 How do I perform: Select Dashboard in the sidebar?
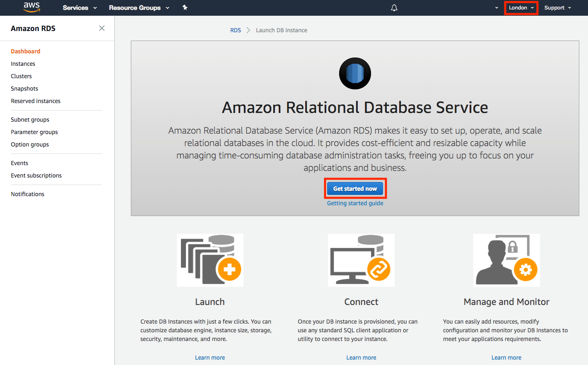point(25,51)
